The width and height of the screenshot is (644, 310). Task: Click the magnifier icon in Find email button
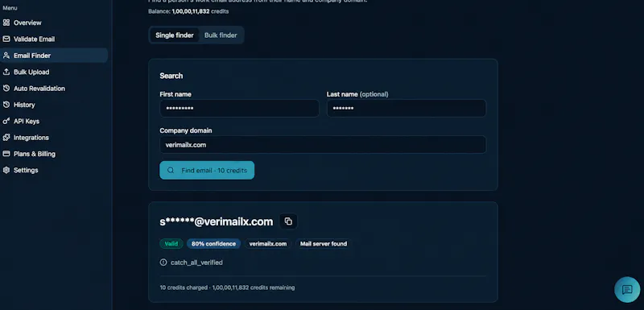(171, 171)
